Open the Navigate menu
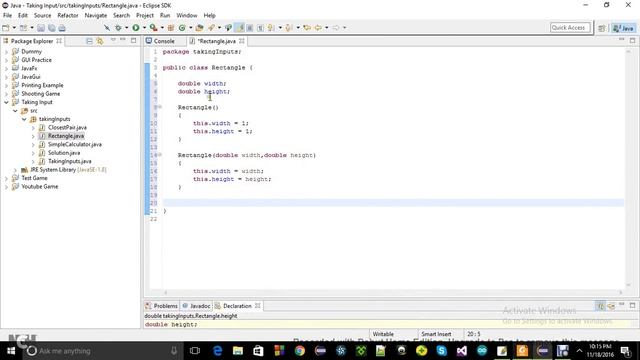The width and height of the screenshot is (640, 360). [96, 16]
